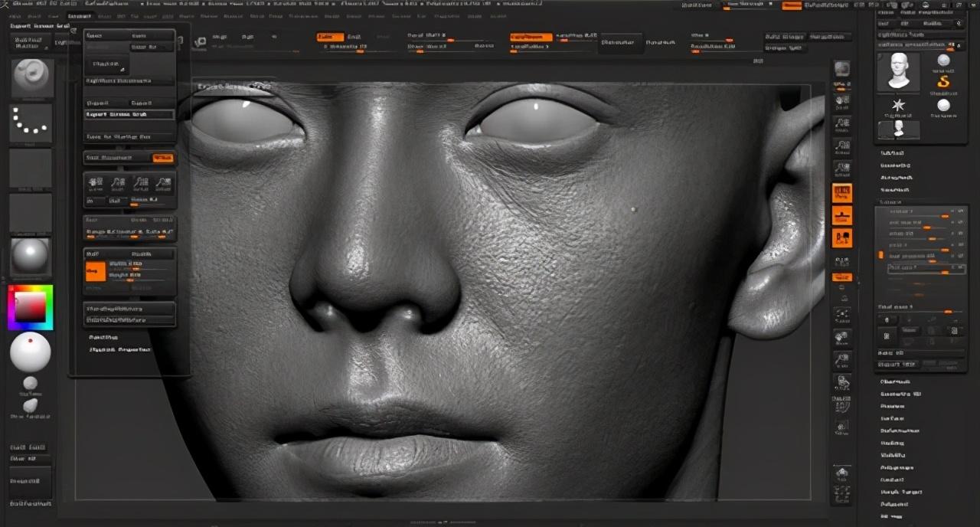Click the Frame icon on the right shelf

[841, 313]
